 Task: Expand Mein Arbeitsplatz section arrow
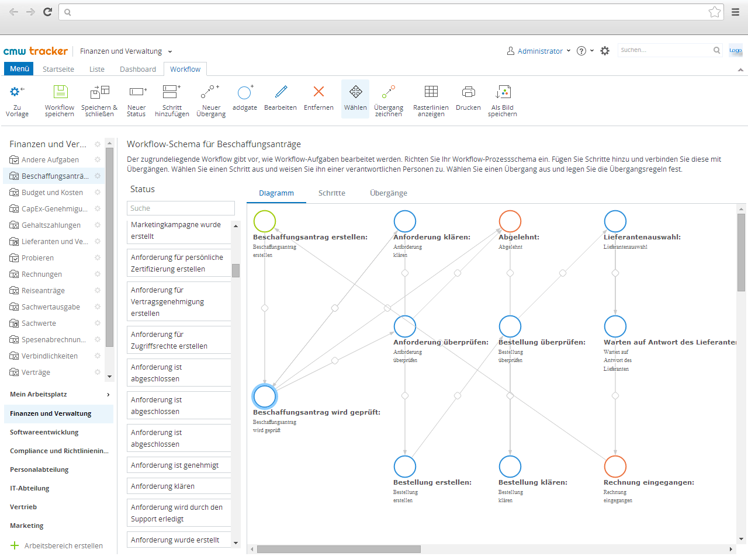click(x=109, y=395)
